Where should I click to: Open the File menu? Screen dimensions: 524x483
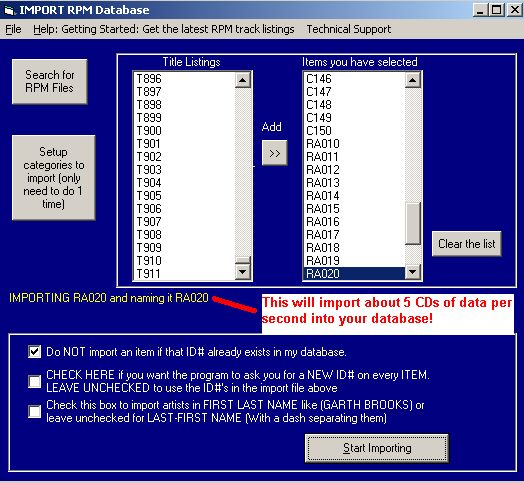click(x=13, y=29)
